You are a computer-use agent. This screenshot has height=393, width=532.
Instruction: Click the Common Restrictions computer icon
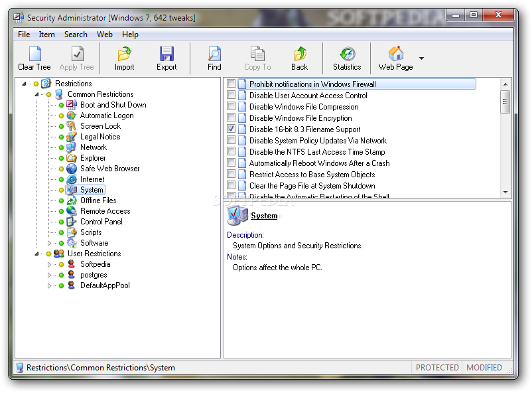coord(59,94)
